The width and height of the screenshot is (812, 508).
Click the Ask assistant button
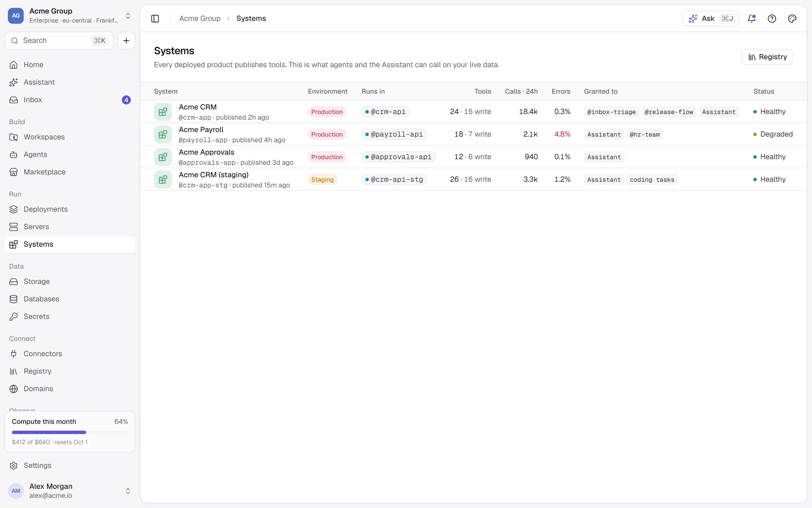[710, 18]
